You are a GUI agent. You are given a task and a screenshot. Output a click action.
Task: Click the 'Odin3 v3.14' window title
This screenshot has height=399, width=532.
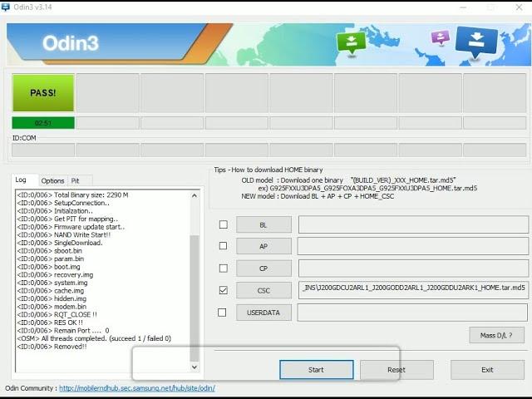[33, 7]
